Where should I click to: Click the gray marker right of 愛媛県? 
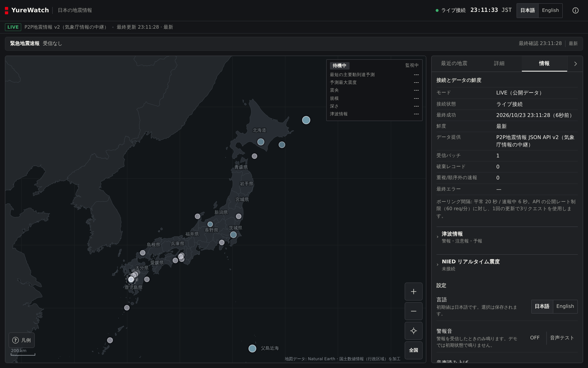(x=175, y=260)
